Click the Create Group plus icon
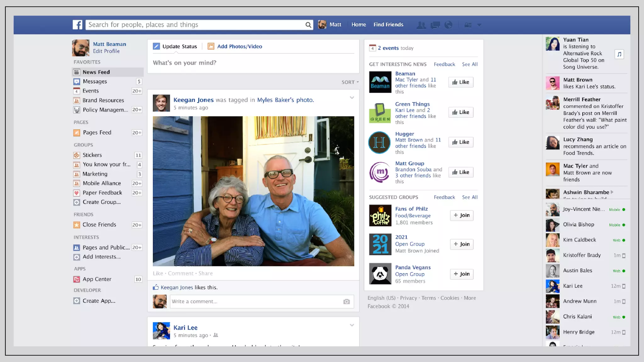The height and width of the screenshot is (362, 644). 77,202
